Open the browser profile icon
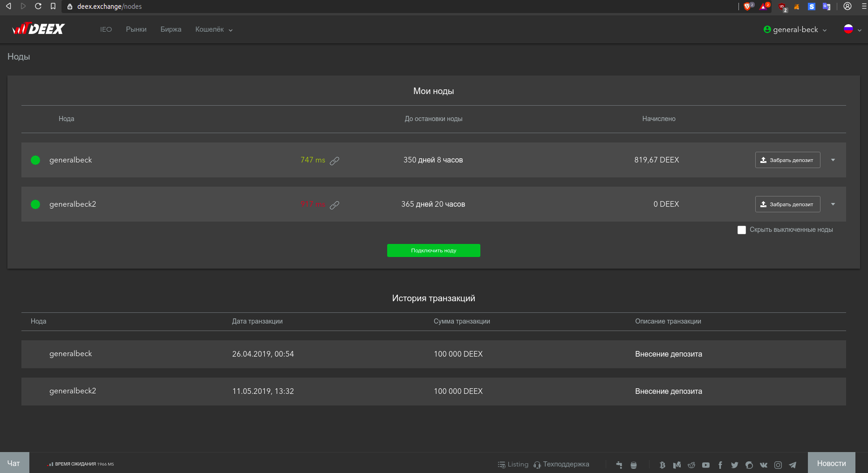This screenshot has width=868, height=473. pos(847,6)
